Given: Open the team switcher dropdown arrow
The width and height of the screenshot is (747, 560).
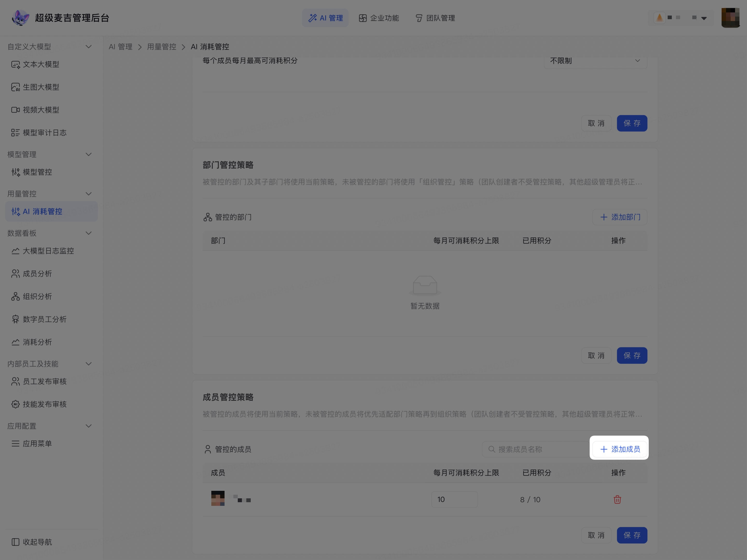Looking at the screenshot, I should point(704,18).
